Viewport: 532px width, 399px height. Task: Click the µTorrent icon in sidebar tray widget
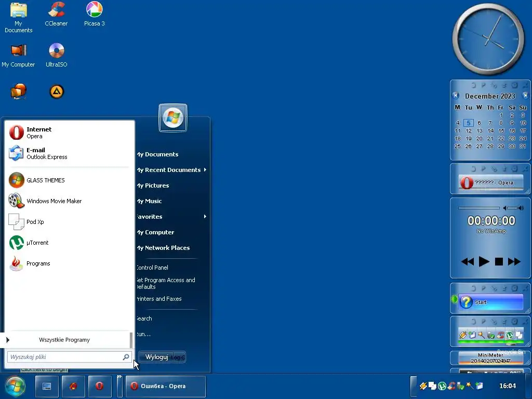(510, 335)
